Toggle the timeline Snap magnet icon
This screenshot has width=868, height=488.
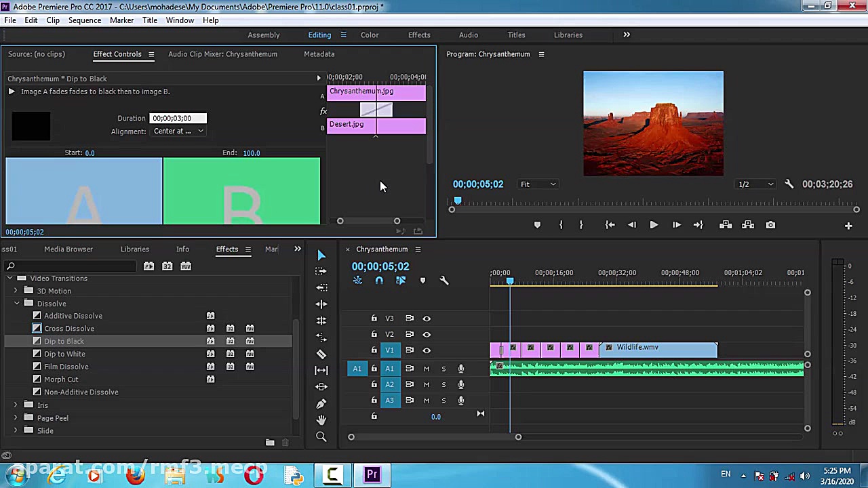[x=379, y=281]
